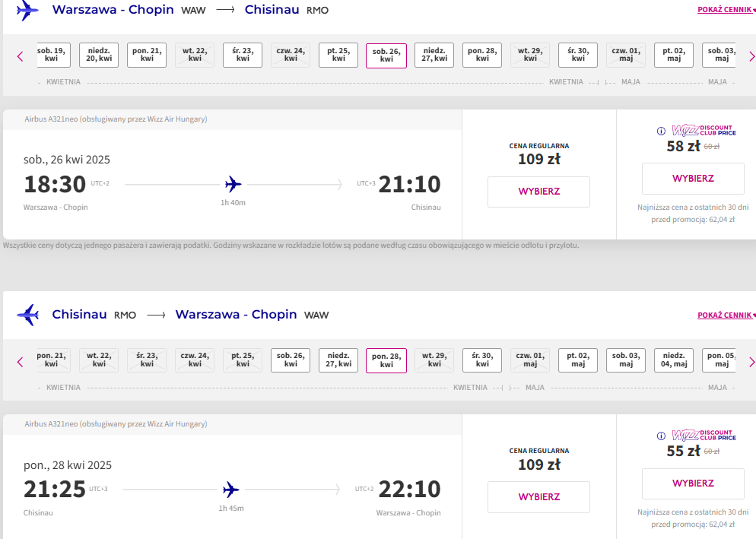Show previous return dates with left arrow
Viewport: 756px width, 539px height.
tap(20, 362)
